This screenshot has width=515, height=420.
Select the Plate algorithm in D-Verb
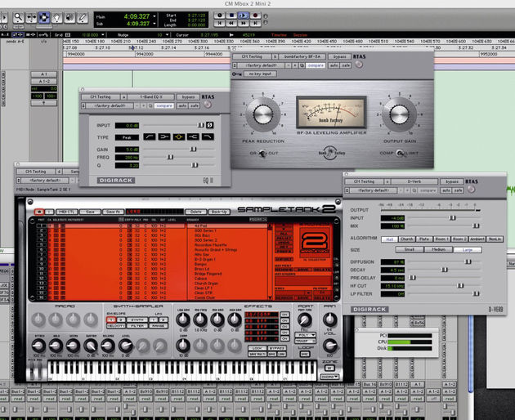click(424, 239)
